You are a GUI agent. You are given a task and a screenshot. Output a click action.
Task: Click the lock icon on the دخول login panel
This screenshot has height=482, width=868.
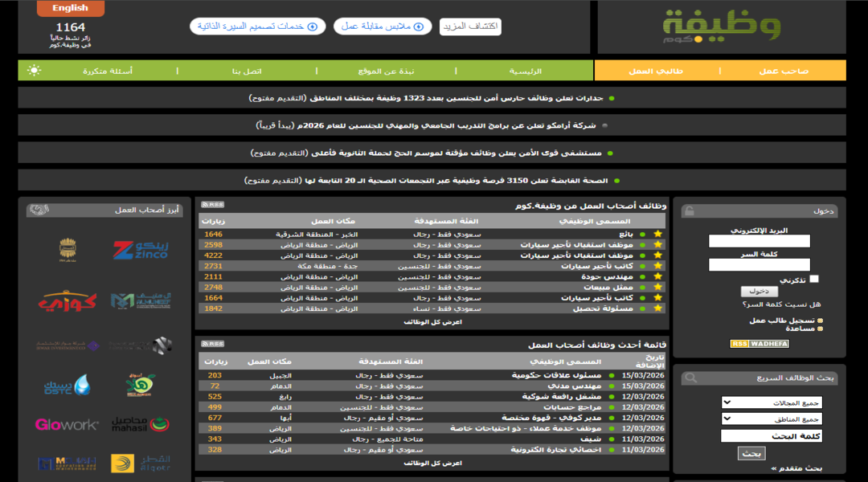click(x=690, y=210)
